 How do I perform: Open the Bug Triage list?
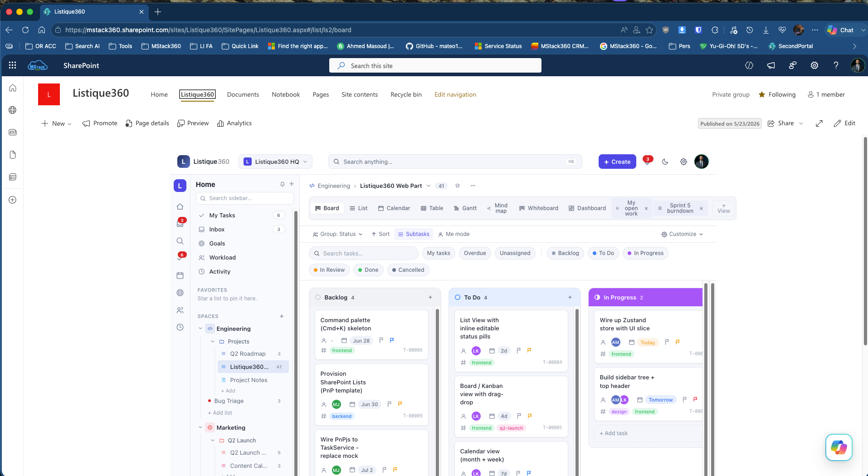coord(245,401)
